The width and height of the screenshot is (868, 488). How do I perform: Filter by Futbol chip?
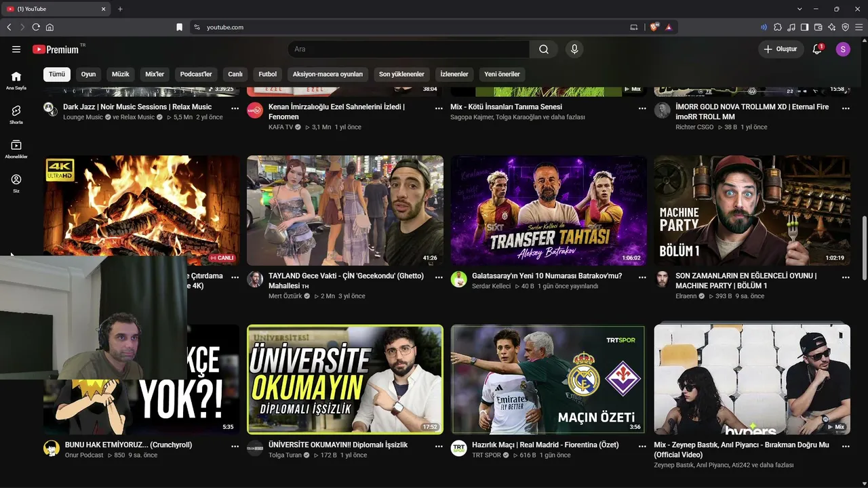click(268, 74)
